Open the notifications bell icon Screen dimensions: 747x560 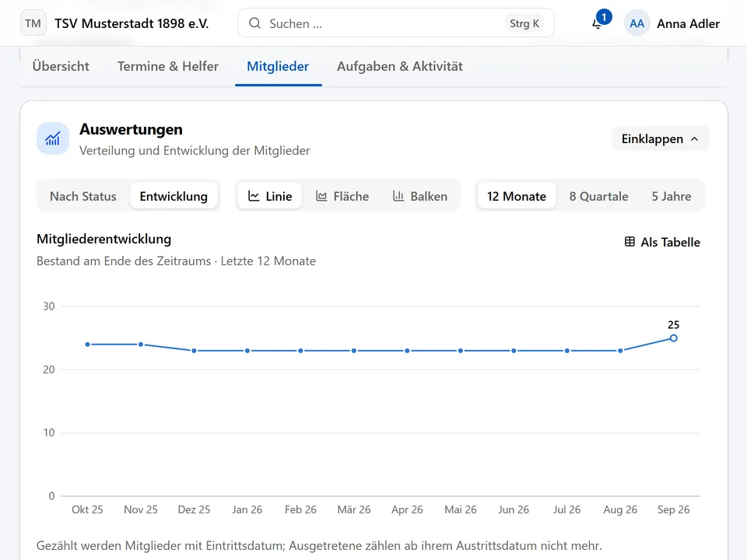pos(597,24)
